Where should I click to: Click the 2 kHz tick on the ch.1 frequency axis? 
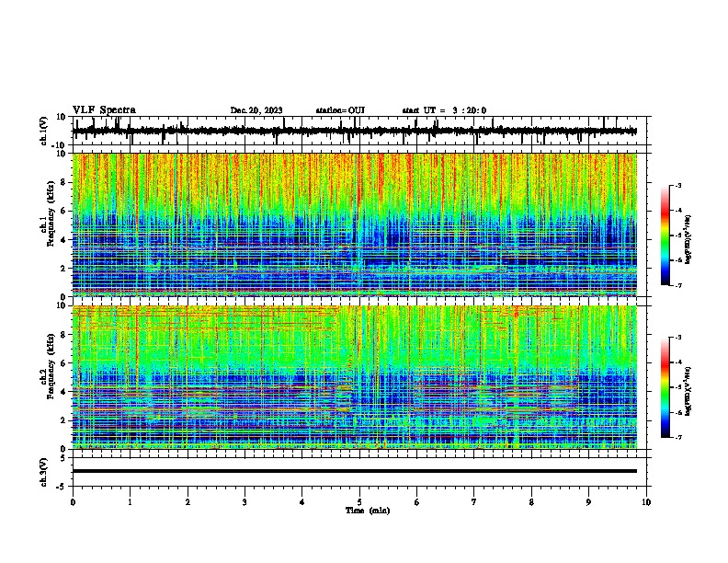63,268
